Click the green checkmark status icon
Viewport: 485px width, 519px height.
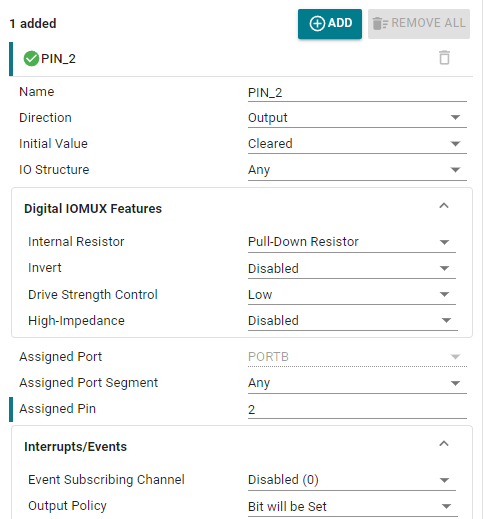(31, 59)
